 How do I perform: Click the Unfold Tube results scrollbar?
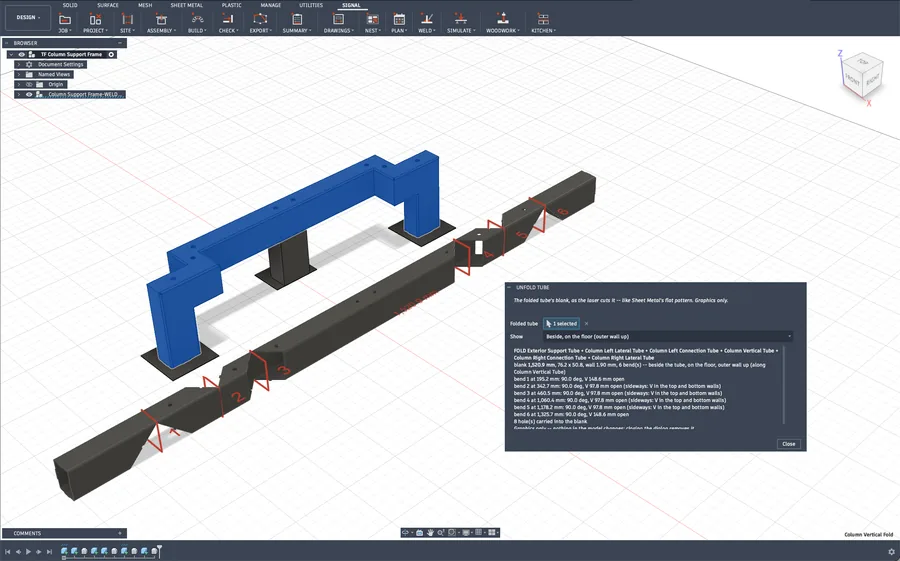[783, 385]
